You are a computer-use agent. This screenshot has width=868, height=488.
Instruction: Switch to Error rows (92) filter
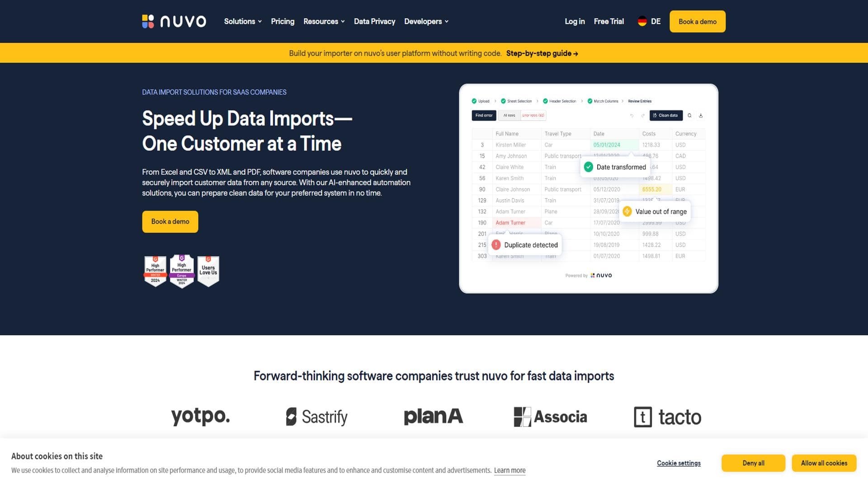[x=533, y=116]
